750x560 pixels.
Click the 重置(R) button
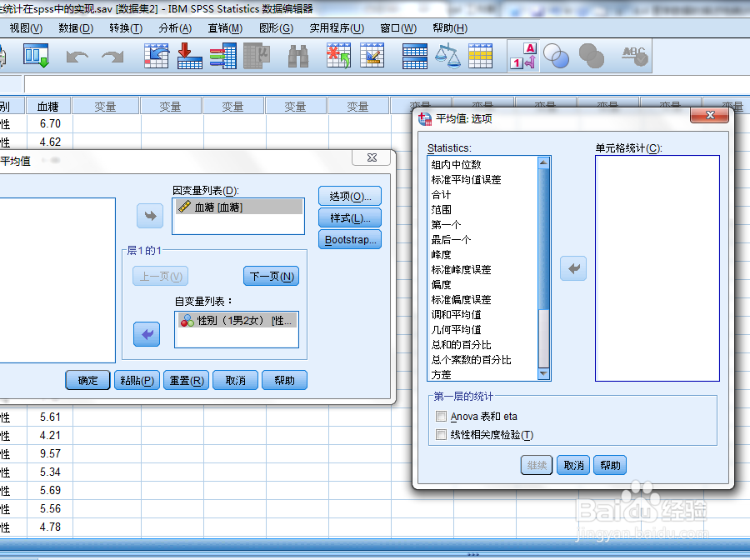(187, 381)
